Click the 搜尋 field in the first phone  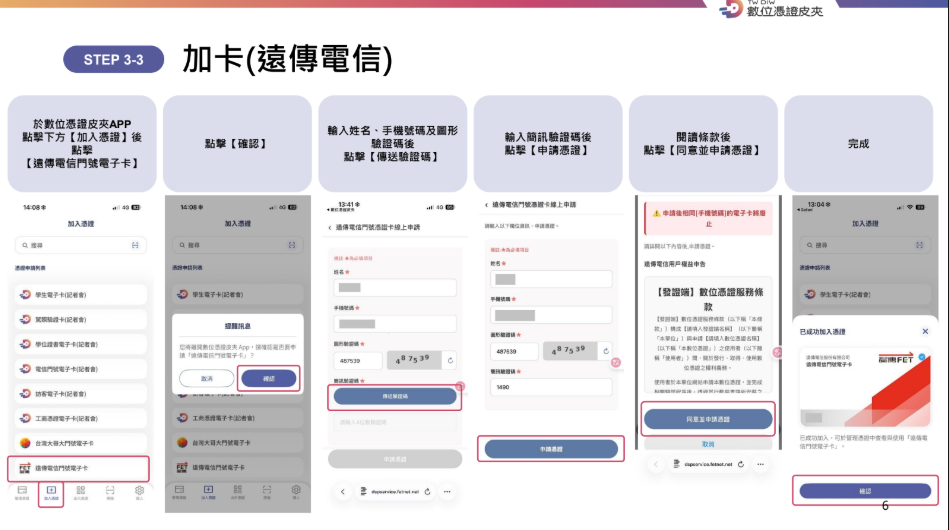click(x=75, y=245)
